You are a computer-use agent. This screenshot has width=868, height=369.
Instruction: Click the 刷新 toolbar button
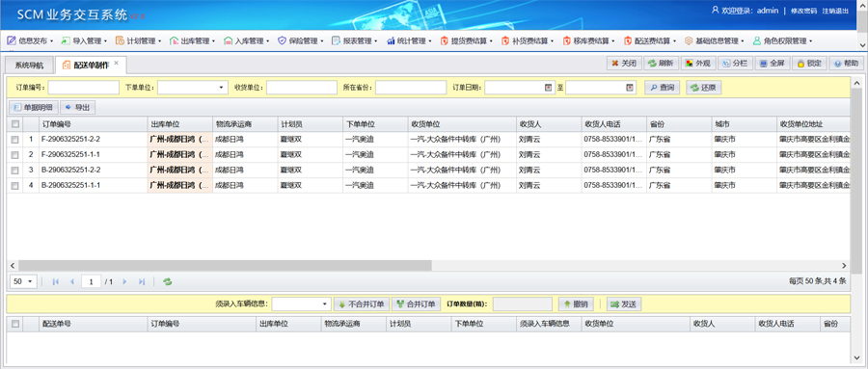(x=661, y=63)
